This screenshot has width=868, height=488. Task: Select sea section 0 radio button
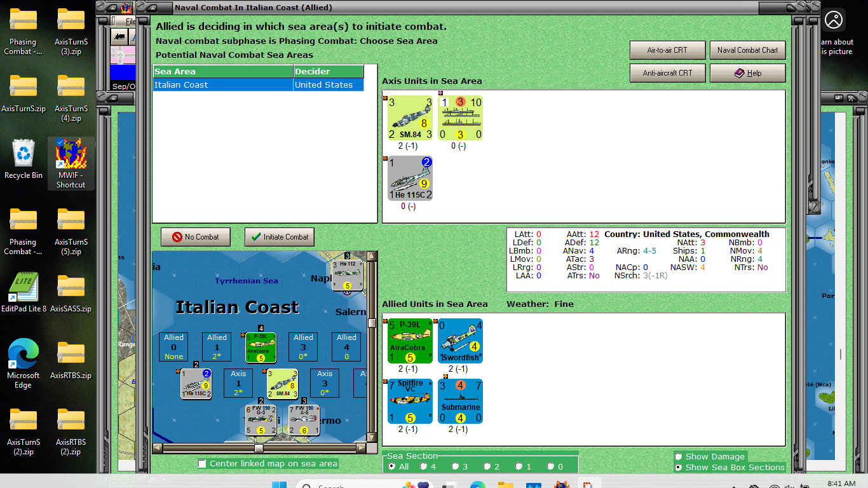coord(551,466)
